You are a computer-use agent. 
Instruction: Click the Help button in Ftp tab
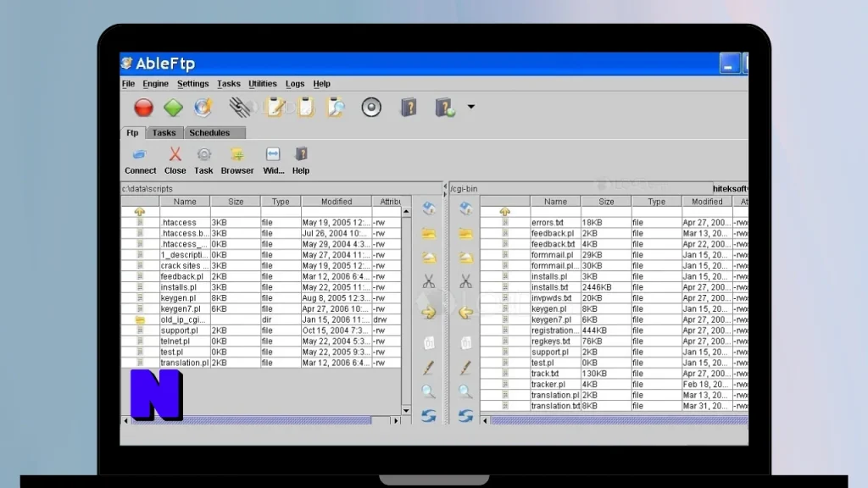click(301, 161)
